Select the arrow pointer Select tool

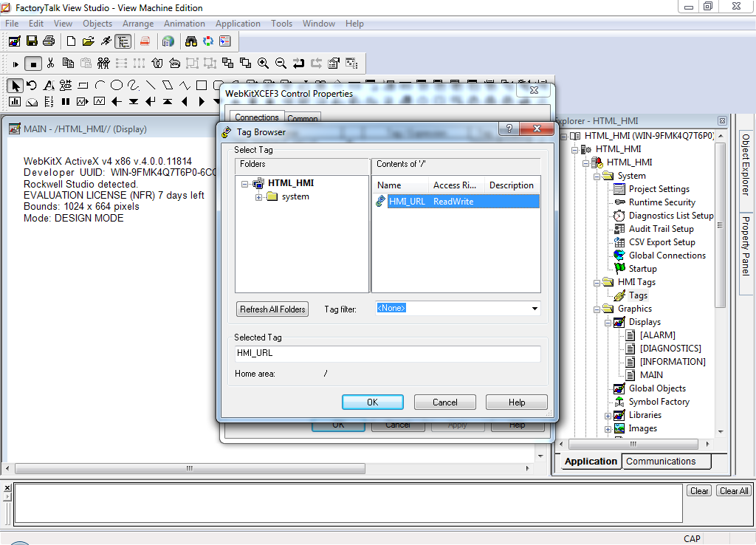tap(15, 86)
